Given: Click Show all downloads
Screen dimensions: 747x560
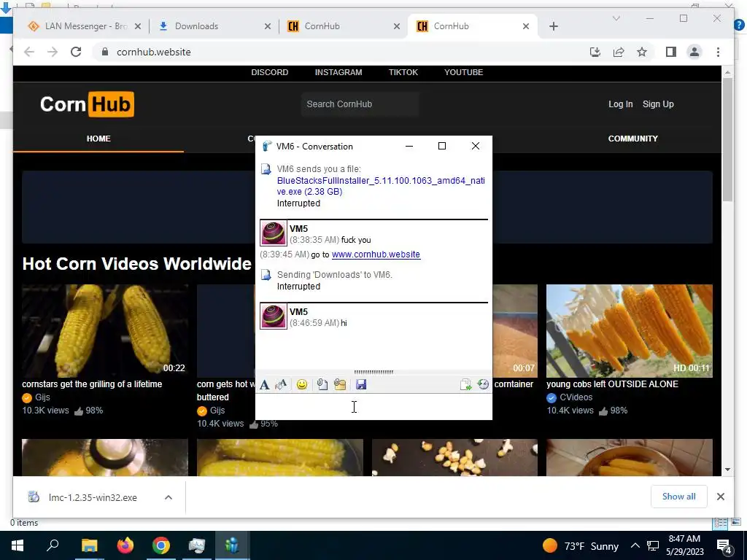Looking at the screenshot, I should point(679,497).
